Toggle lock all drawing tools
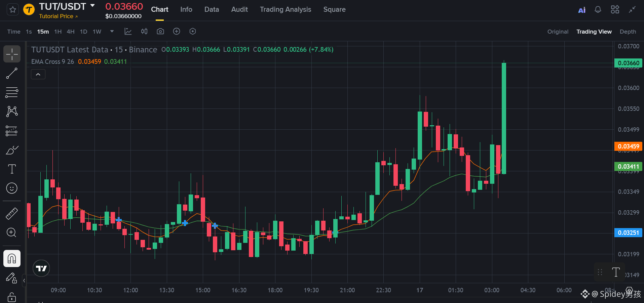The height and width of the screenshot is (303, 644). coord(12,297)
